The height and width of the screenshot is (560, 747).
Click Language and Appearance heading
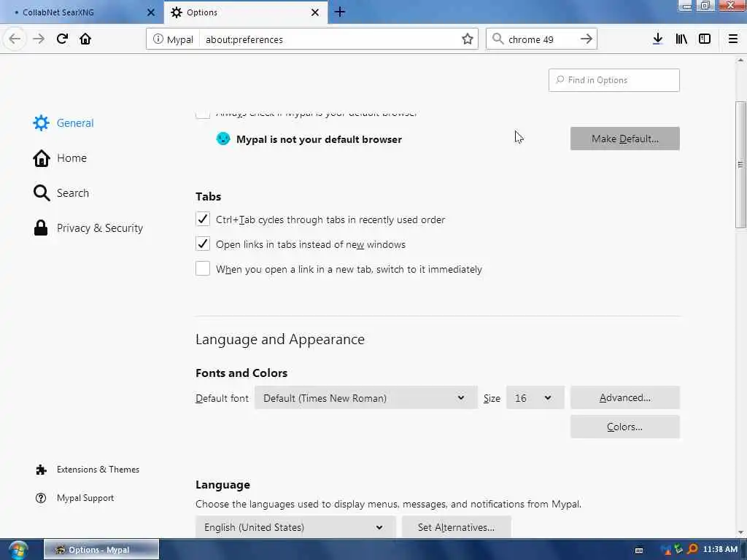(280, 340)
